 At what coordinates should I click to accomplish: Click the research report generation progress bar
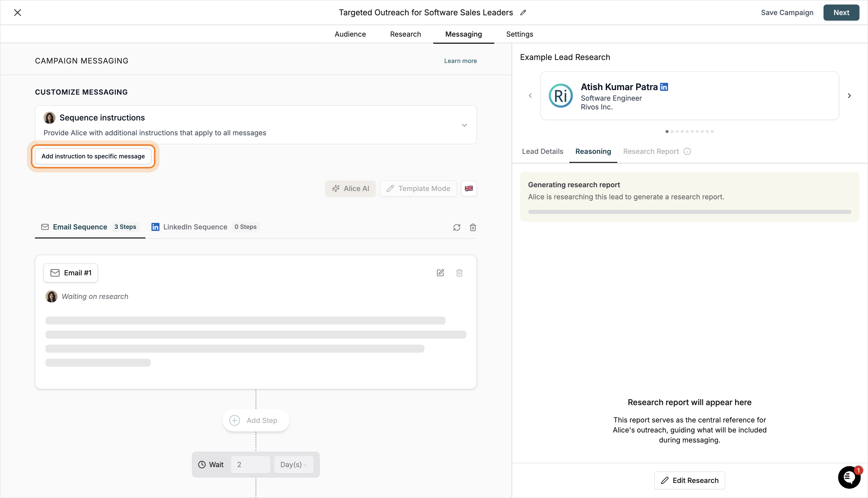689,212
